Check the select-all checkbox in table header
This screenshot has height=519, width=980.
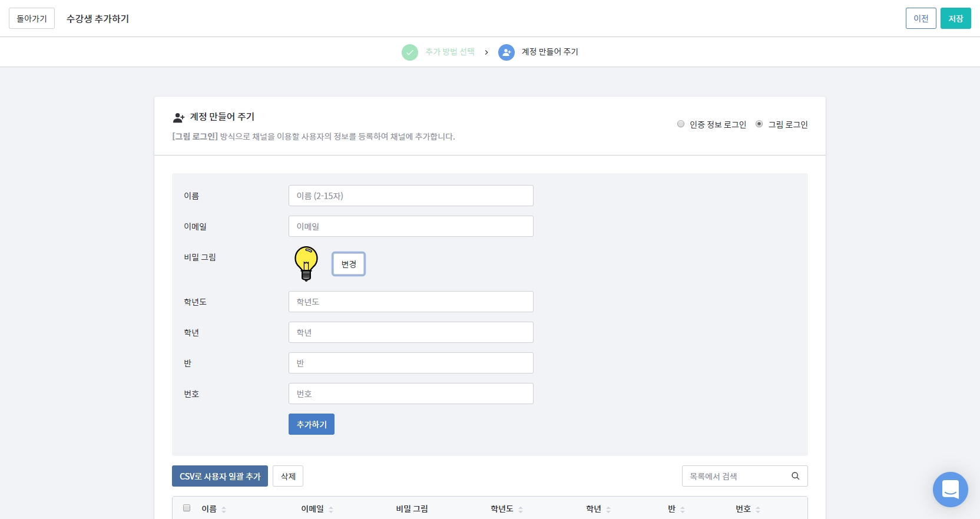click(187, 508)
